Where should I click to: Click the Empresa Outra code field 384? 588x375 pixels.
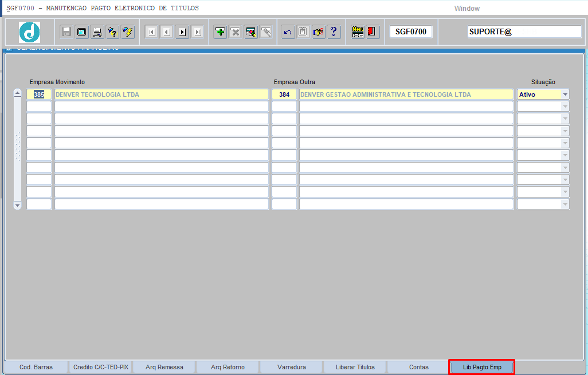[284, 94]
